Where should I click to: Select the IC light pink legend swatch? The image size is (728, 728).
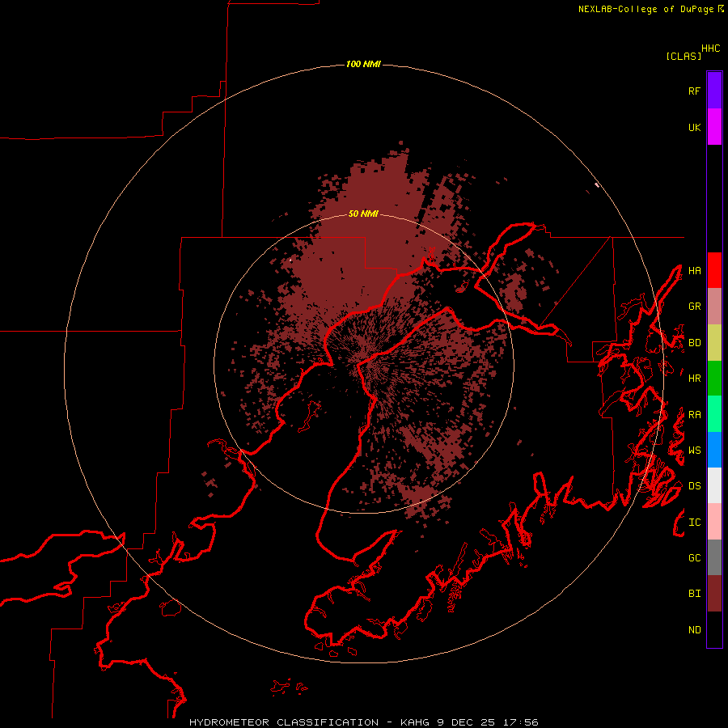click(x=714, y=522)
